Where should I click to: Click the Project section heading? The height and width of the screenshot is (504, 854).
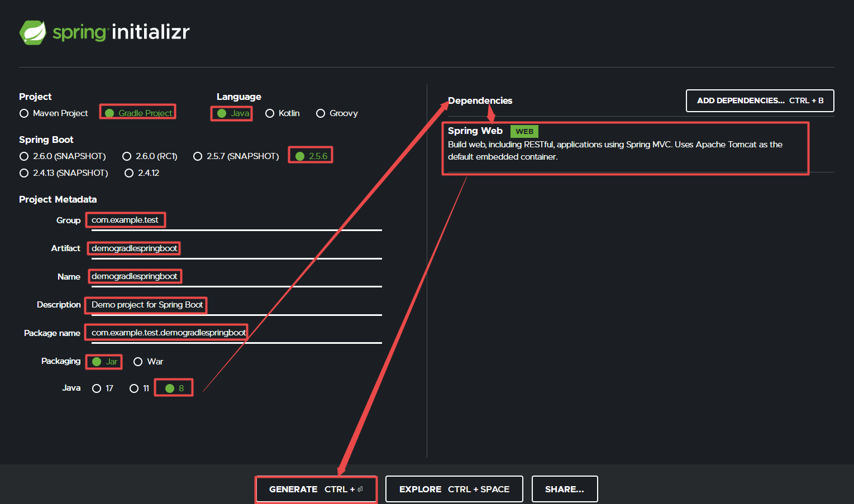[x=35, y=97]
